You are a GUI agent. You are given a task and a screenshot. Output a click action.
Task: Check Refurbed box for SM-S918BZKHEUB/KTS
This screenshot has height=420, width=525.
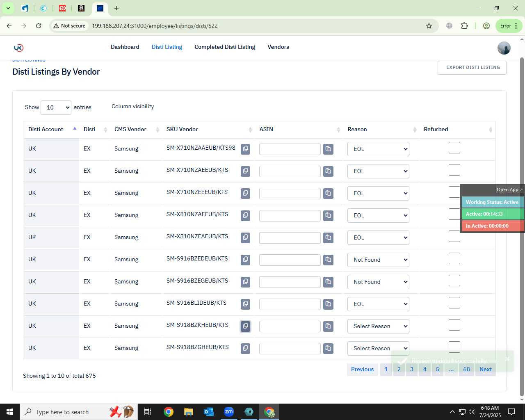point(454,325)
